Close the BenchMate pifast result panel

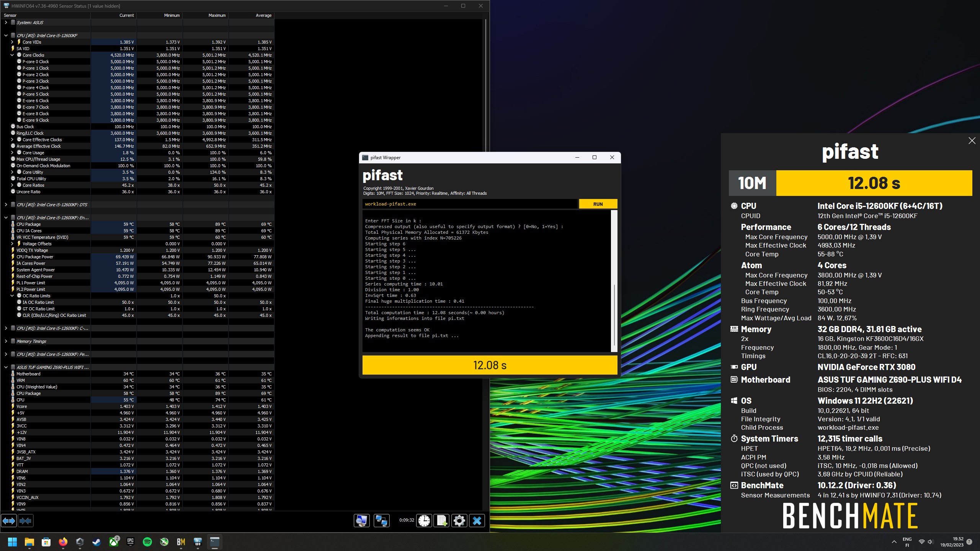[972, 141]
